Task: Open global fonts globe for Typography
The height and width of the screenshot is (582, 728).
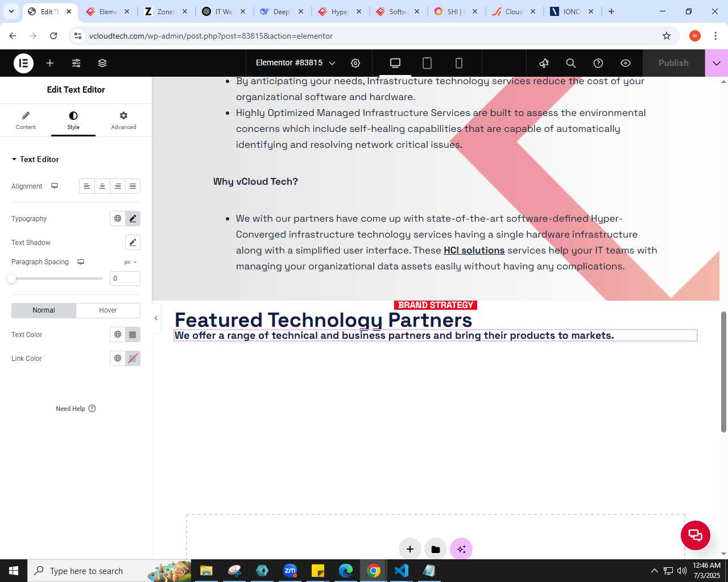Action: pyautogui.click(x=118, y=218)
